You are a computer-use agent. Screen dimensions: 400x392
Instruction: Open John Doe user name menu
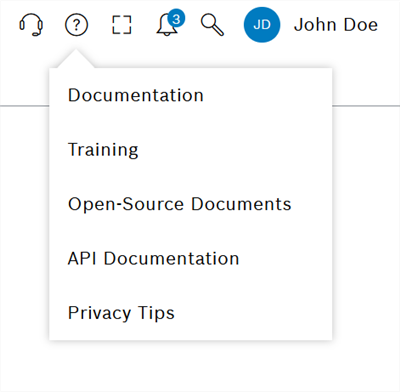tap(336, 25)
